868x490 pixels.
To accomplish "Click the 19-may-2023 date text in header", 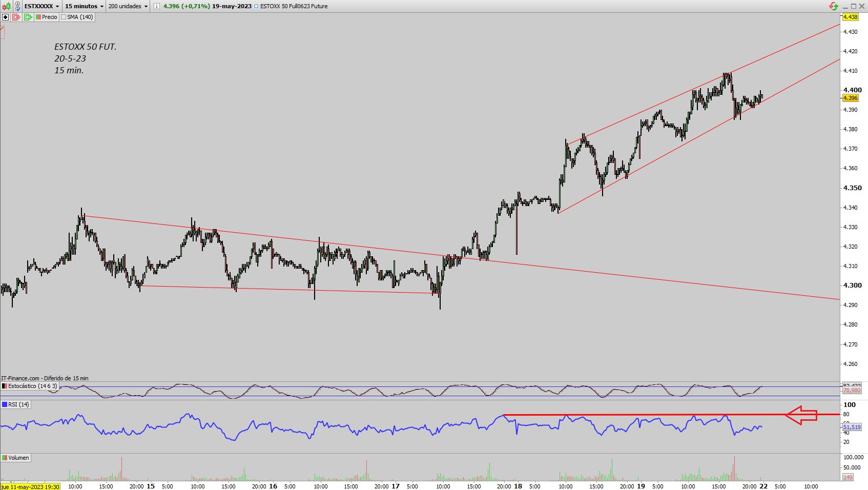I will [x=232, y=6].
